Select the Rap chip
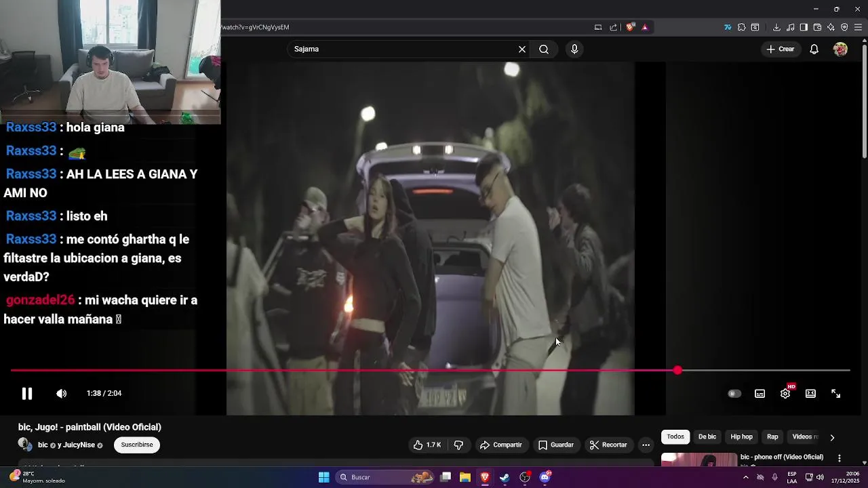 772,437
